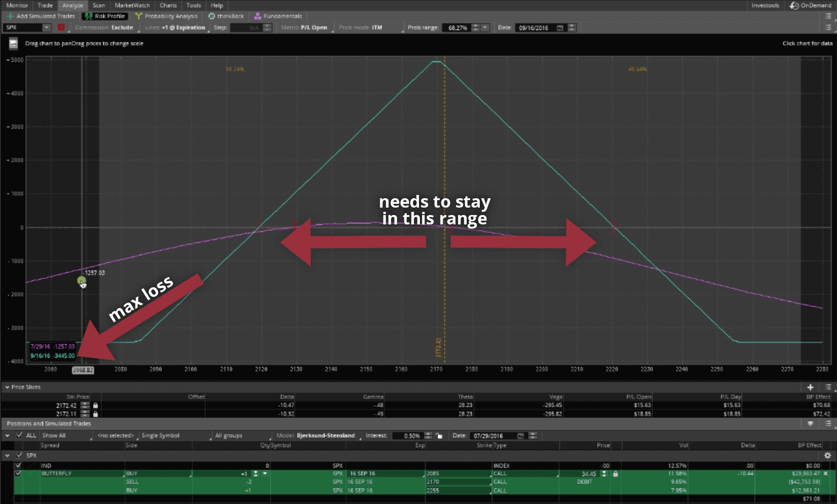Viewport: 837px width, 504px height.
Task: Click the chart picture icon
Action: click(13, 43)
